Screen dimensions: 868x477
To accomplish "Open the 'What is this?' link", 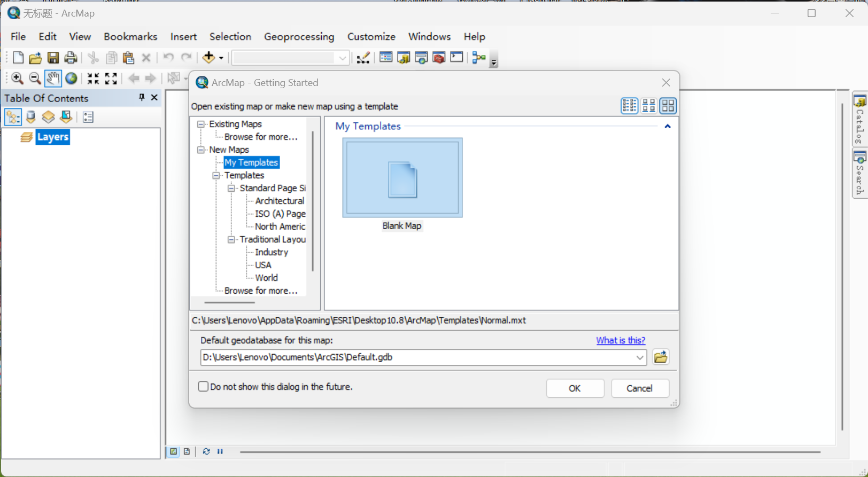I will click(x=621, y=340).
